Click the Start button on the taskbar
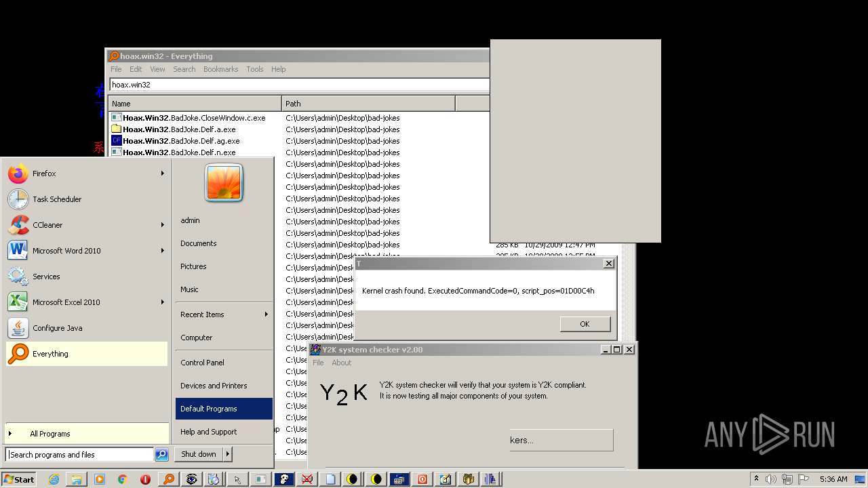Viewport: 868px width, 488px height. [x=18, y=479]
